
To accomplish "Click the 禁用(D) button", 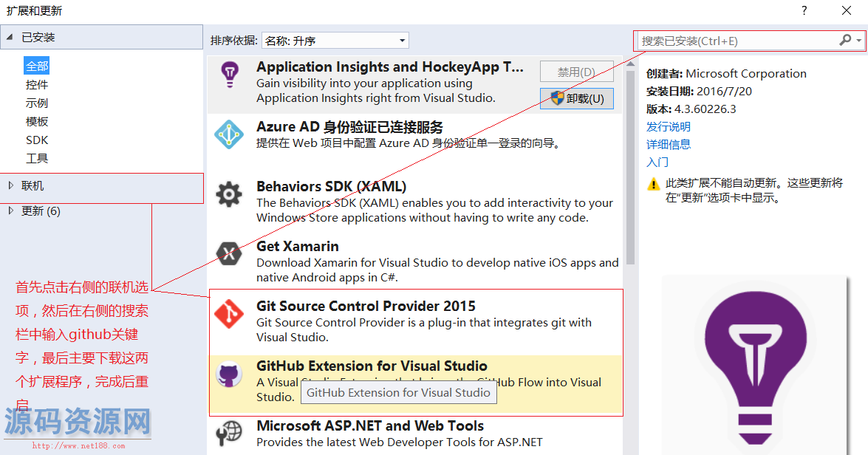I will coord(577,72).
